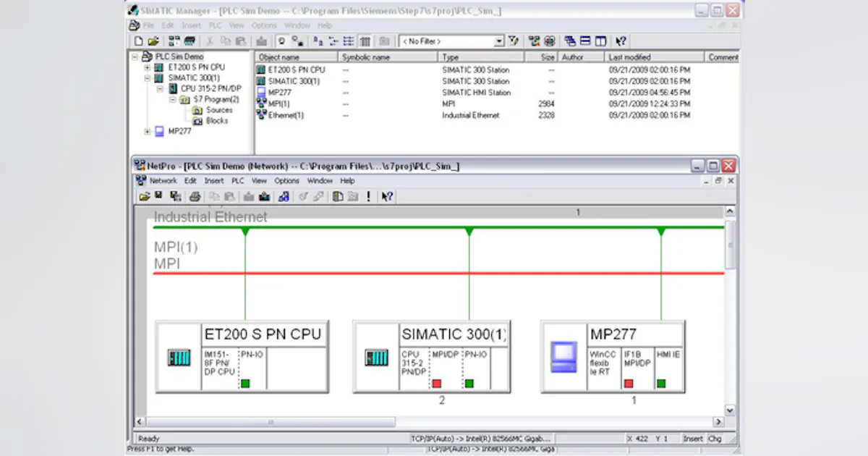This screenshot has height=456, width=868.
Task: Switch to List view in SIMATIC Manager
Action: point(348,41)
